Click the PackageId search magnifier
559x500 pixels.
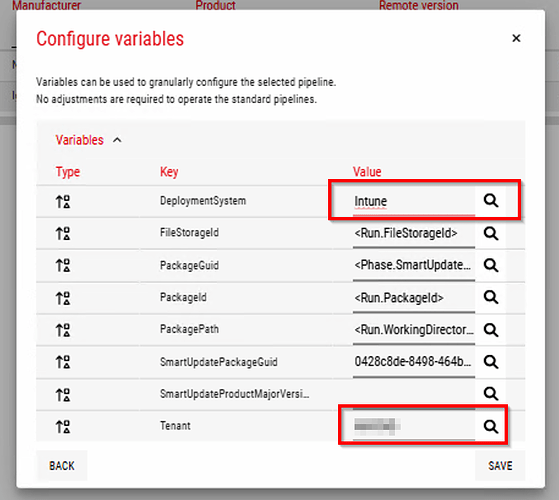coord(491,297)
